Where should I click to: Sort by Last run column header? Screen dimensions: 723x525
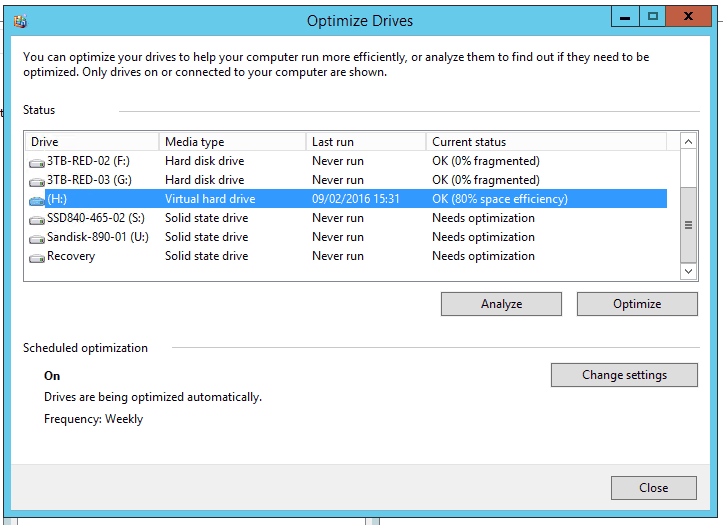coord(365,142)
